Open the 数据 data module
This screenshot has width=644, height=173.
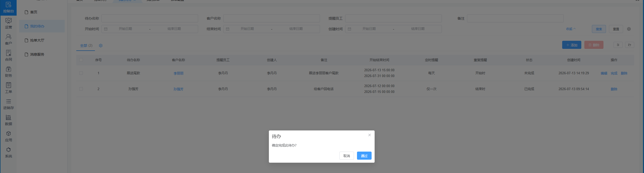point(8,120)
